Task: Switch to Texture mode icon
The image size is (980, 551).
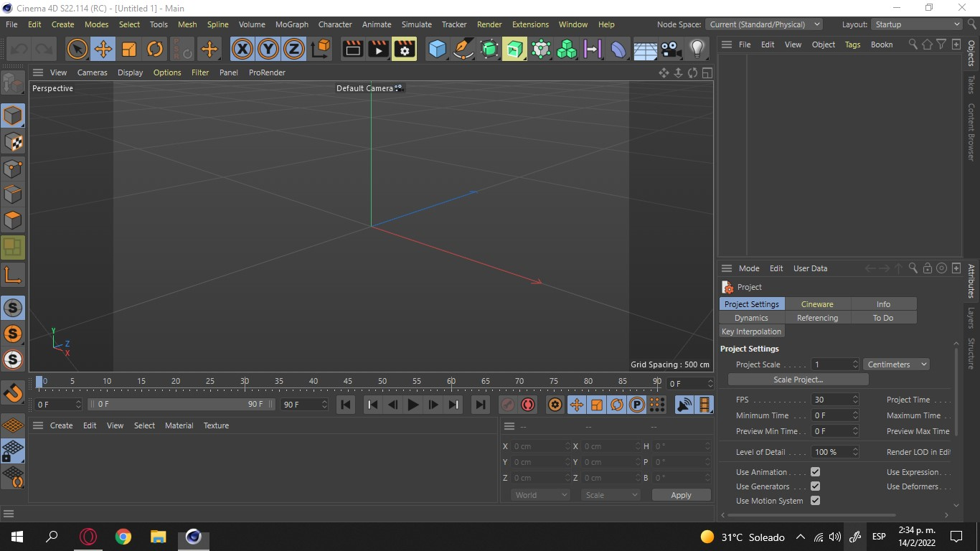Action: (13, 142)
